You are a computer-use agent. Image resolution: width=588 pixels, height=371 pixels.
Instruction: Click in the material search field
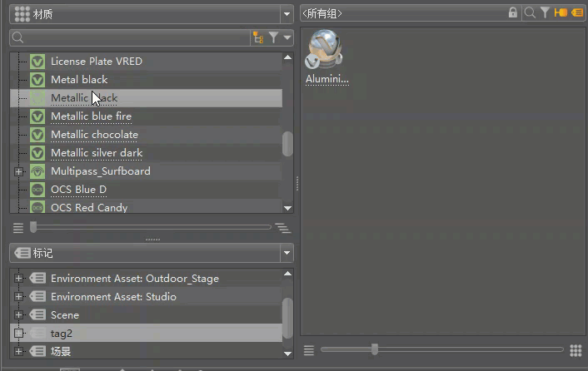click(130, 37)
